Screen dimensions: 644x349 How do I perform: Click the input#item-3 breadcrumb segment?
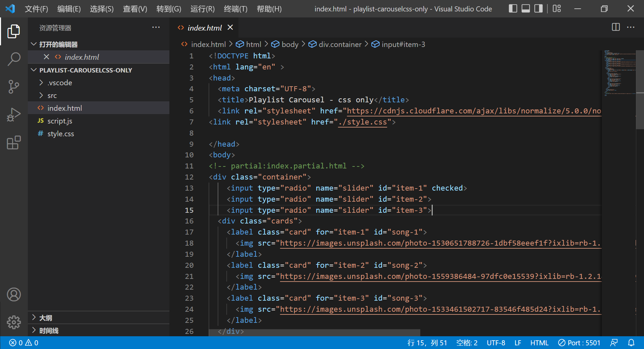(398, 44)
